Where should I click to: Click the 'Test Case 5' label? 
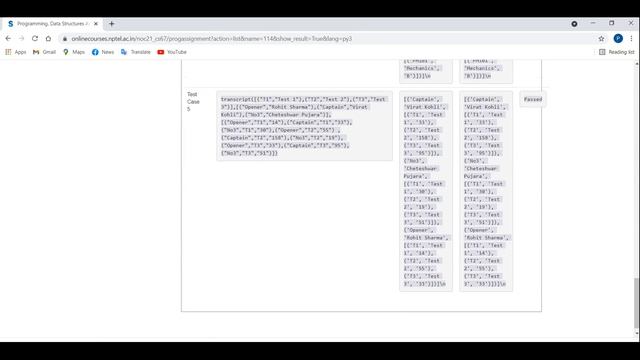193,102
